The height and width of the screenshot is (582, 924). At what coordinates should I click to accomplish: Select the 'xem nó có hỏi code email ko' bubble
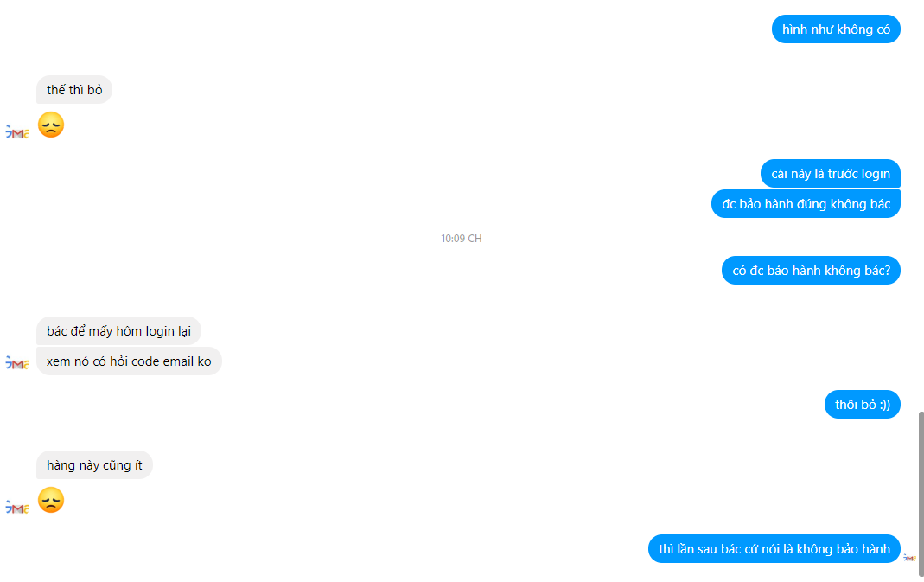[129, 361]
